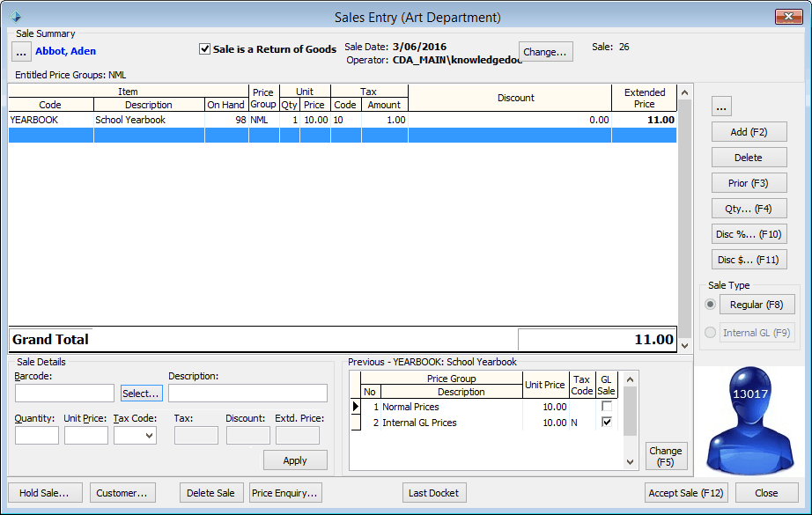The image size is (812, 515).
Task: Click the Customer... button
Action: coord(122,493)
